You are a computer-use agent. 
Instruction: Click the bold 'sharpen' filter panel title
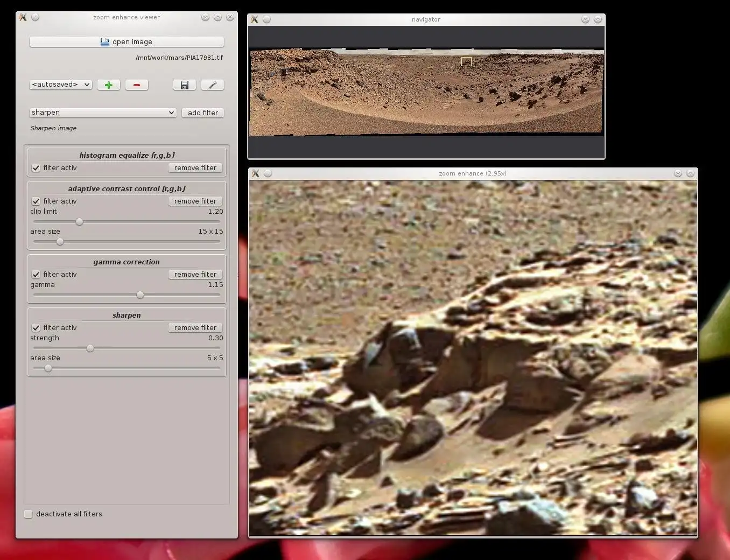pyautogui.click(x=127, y=316)
